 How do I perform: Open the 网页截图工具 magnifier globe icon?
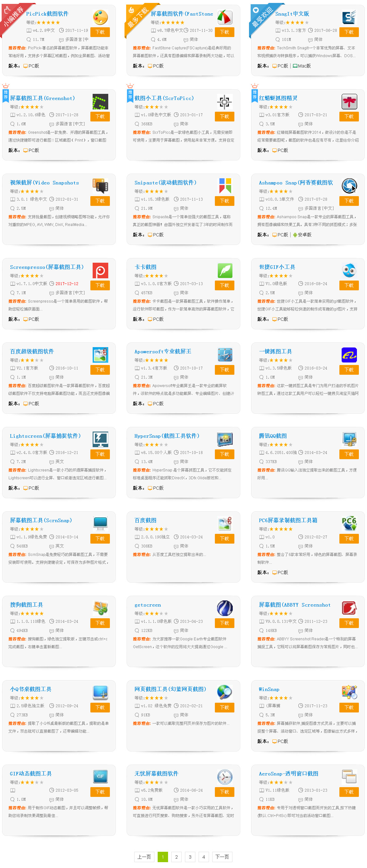[225, 693]
